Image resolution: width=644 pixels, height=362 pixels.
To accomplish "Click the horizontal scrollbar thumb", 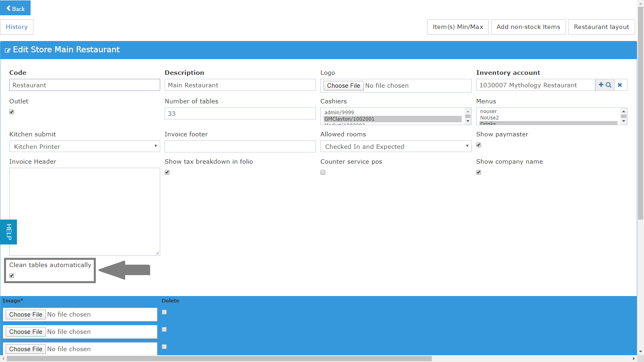I will 219,358.
